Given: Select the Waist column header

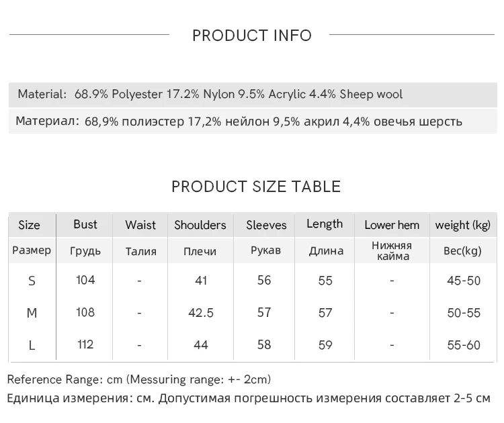Looking at the screenshot, I should point(140,225).
